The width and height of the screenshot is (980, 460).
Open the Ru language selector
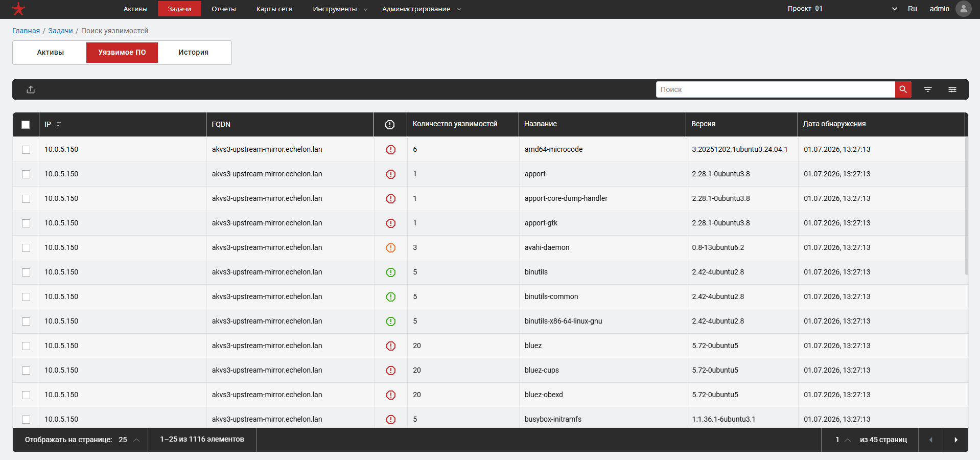point(912,9)
